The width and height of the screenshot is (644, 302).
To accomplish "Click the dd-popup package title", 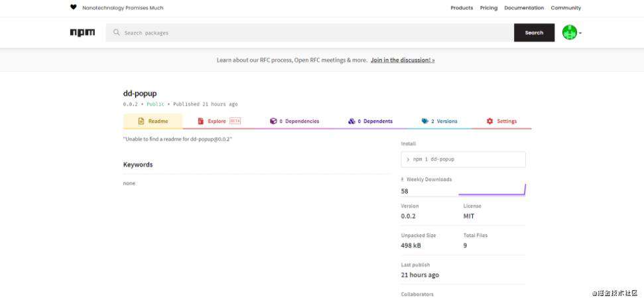I will pos(140,94).
